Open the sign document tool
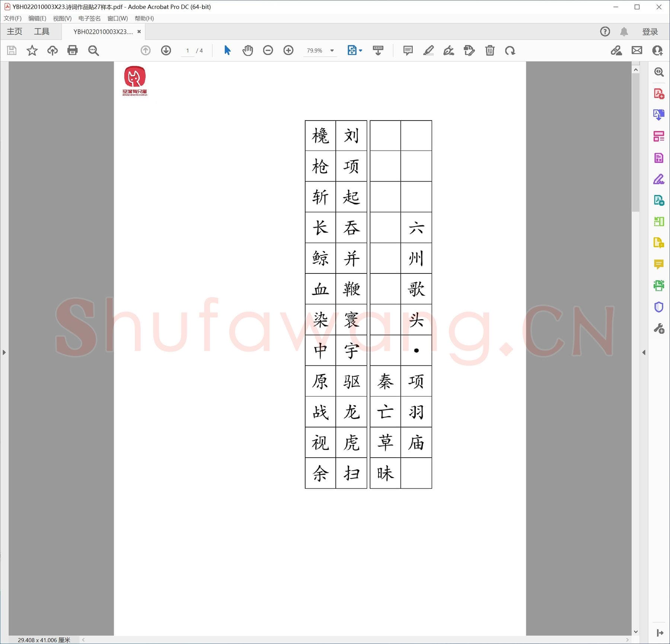The width and height of the screenshot is (670, 644). coord(449,50)
